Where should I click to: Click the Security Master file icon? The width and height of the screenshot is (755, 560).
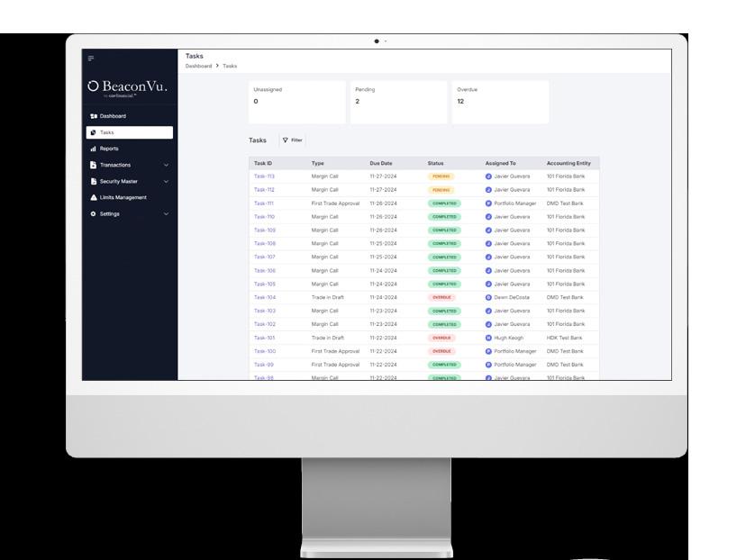tap(94, 181)
